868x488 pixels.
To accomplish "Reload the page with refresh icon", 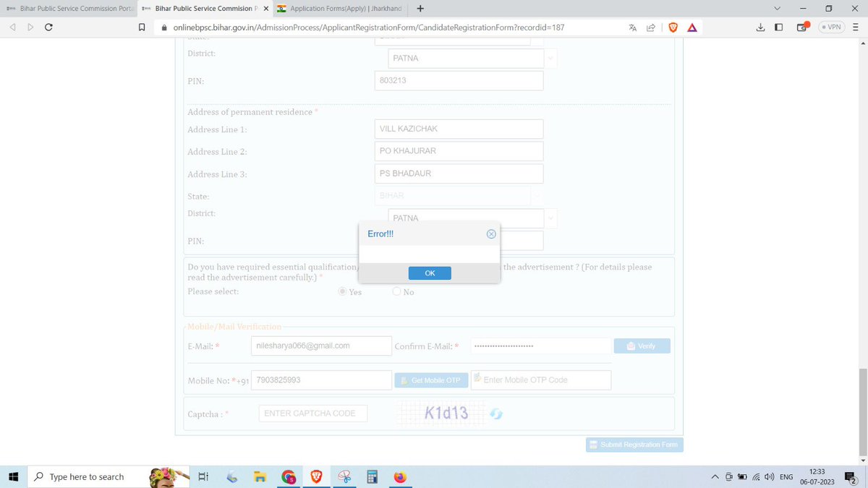I will (x=48, y=27).
